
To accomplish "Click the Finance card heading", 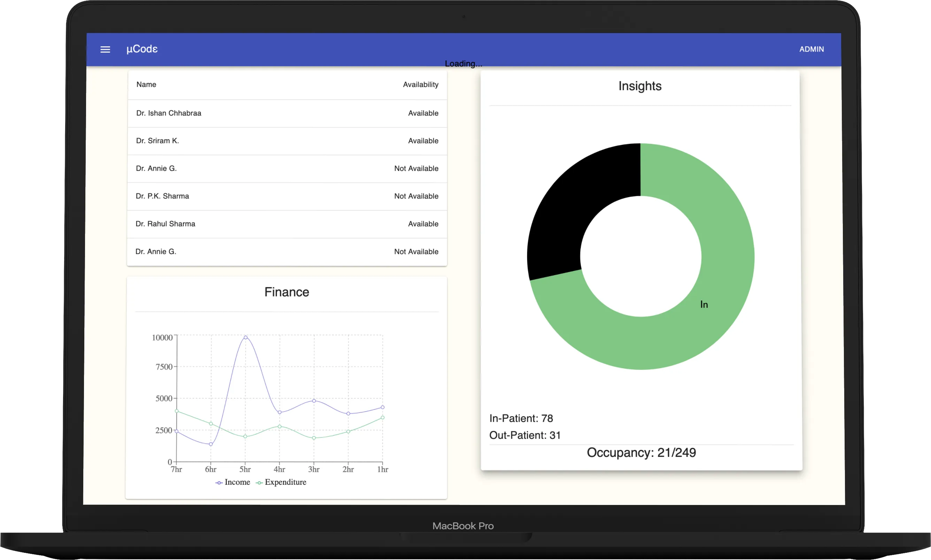I will tap(286, 292).
